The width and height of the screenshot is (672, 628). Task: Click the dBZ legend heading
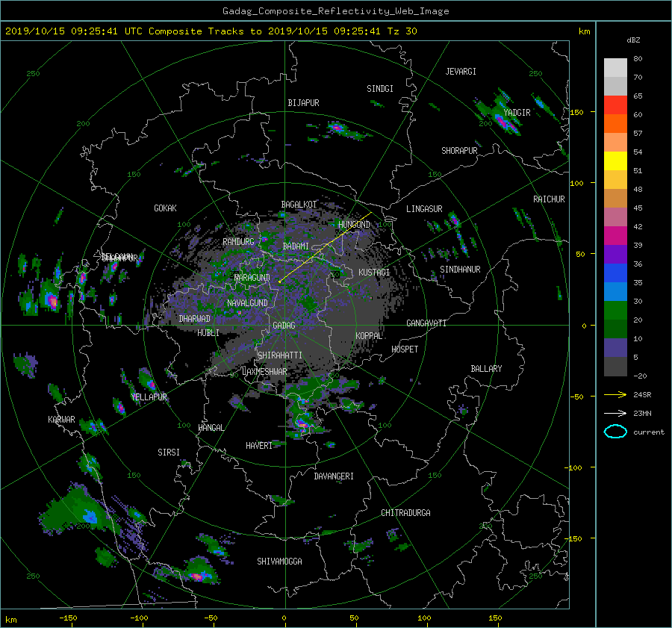633,40
